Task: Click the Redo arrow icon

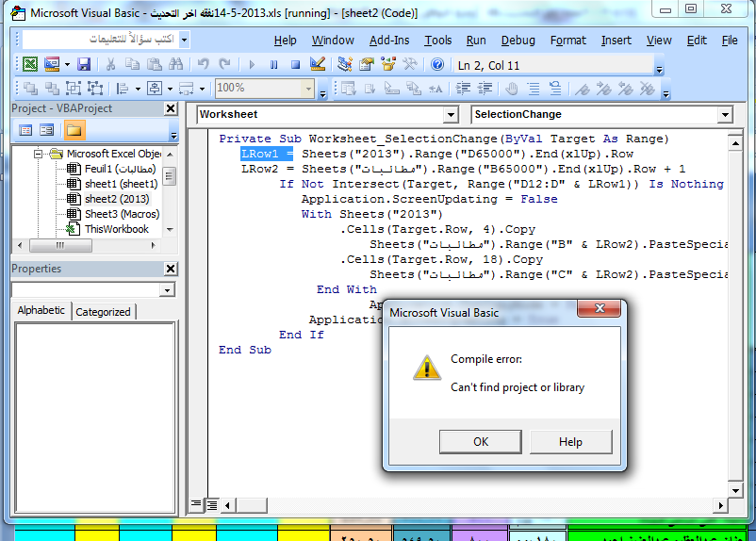Action: [x=224, y=64]
